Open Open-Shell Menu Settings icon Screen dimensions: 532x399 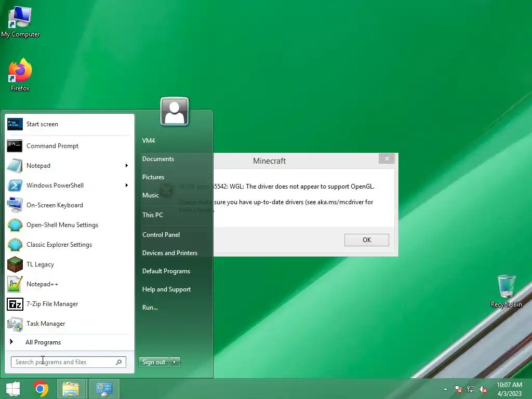[15, 225]
